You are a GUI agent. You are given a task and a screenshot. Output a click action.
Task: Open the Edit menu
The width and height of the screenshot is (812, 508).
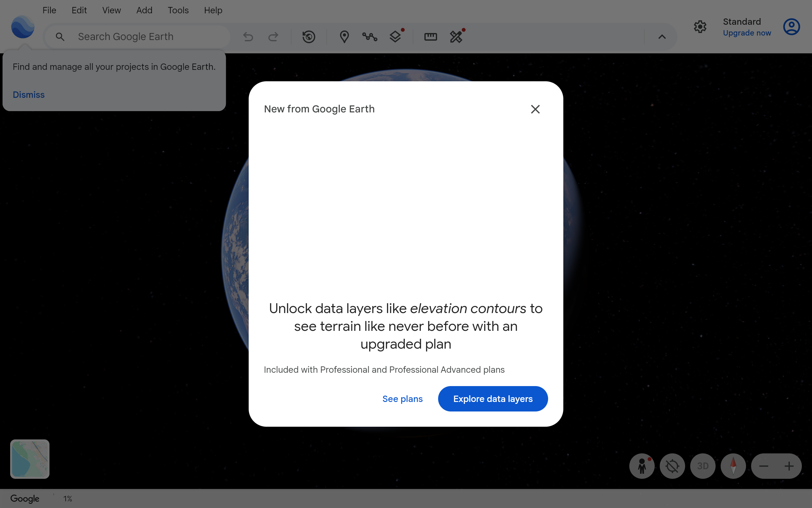[79, 10]
